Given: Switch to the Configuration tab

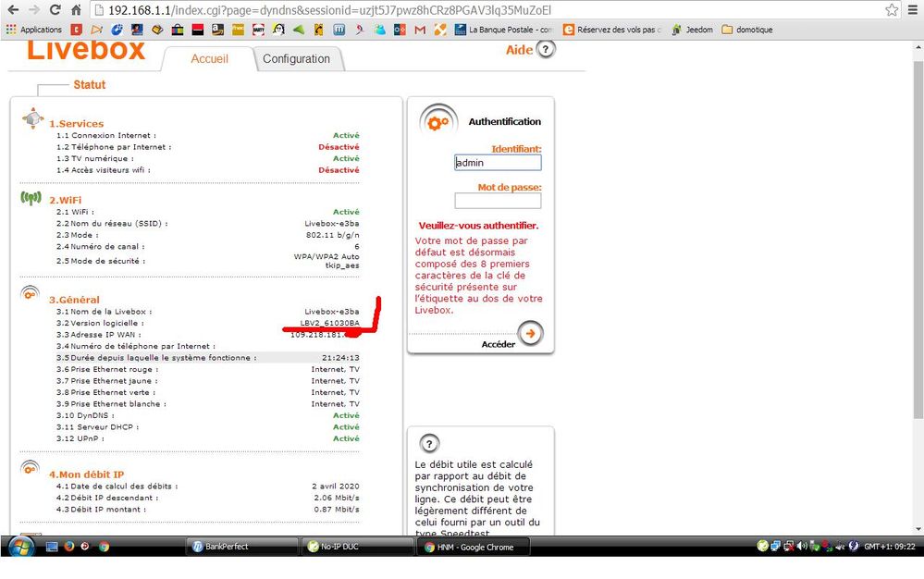Looking at the screenshot, I should (x=296, y=59).
